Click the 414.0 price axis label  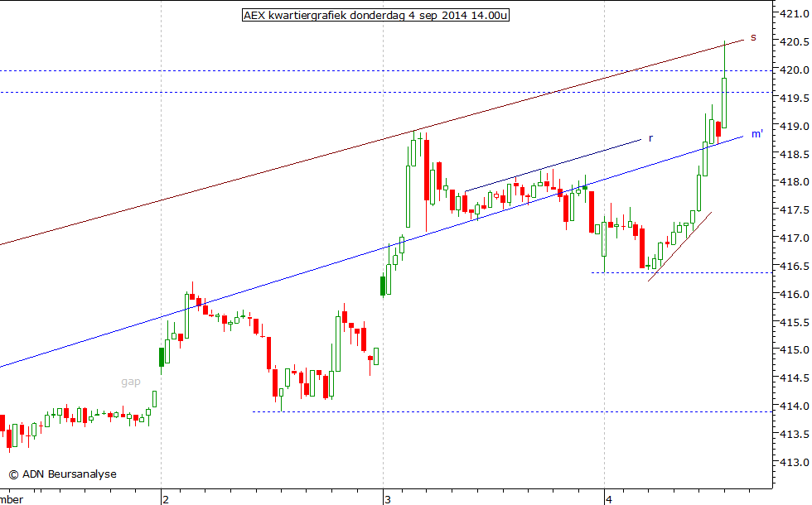(x=795, y=406)
